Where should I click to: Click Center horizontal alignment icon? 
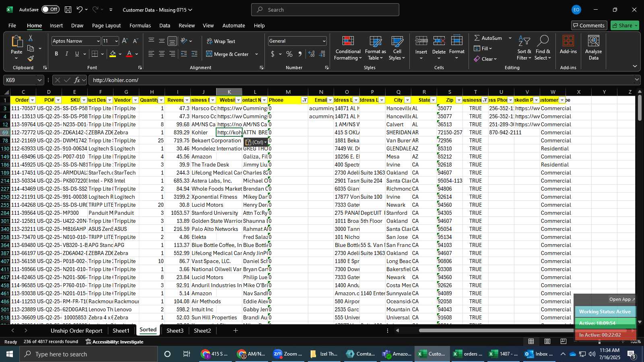[162, 54]
